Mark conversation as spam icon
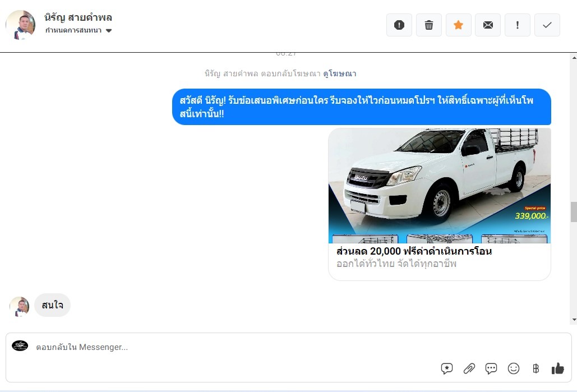Screen dimensions: 577x392 click(399, 25)
